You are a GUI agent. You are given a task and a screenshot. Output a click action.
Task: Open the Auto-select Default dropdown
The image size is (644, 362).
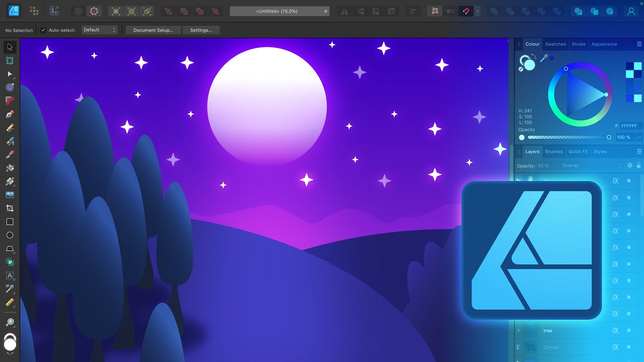(x=100, y=30)
